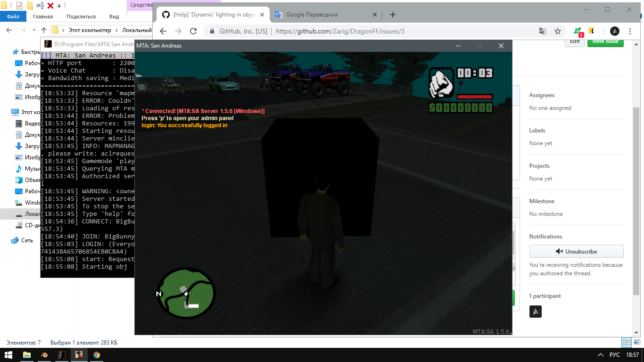Image resolution: width=644 pixels, height=362 pixels.
Task: Go up to the parent folder in Explorer
Action: [44, 30]
